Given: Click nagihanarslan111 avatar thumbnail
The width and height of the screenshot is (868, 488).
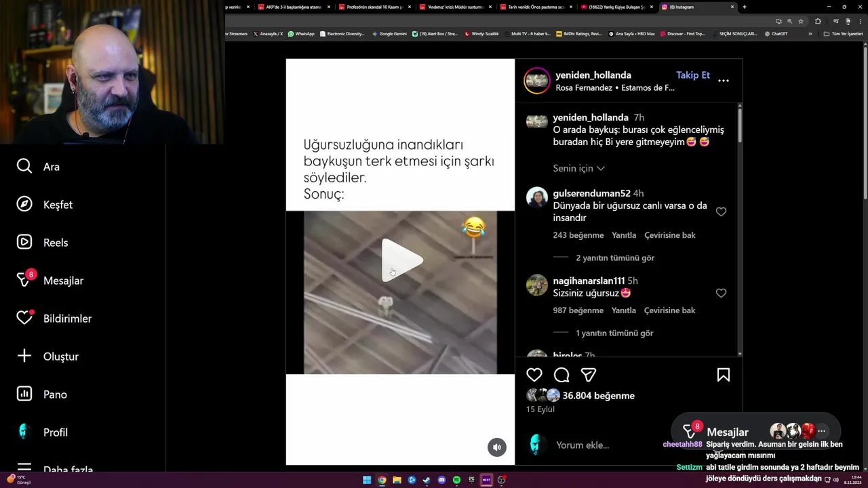Looking at the screenshot, I should click(537, 285).
